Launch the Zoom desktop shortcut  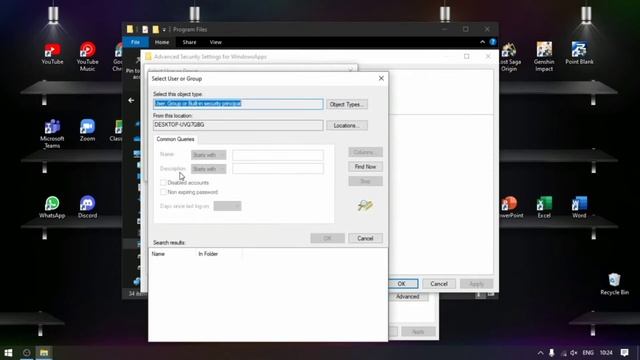click(x=87, y=130)
